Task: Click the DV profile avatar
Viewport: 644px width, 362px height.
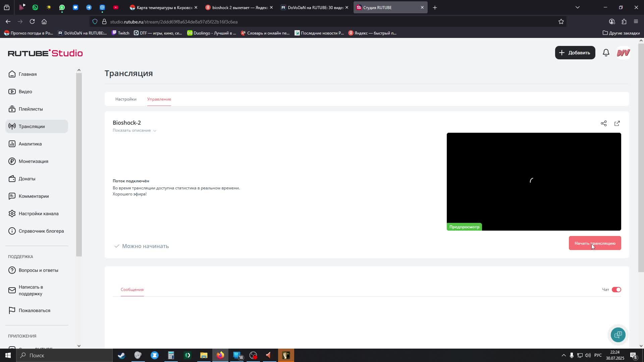Action: point(623,53)
